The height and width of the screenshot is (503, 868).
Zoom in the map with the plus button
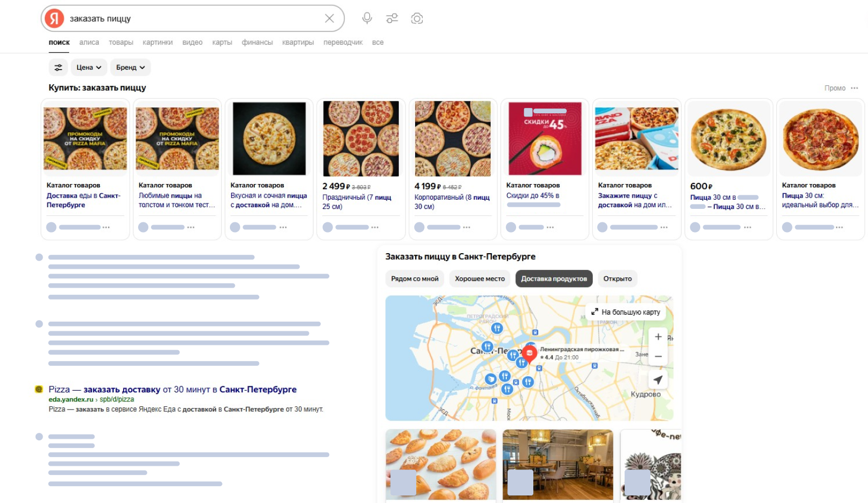coord(658,337)
